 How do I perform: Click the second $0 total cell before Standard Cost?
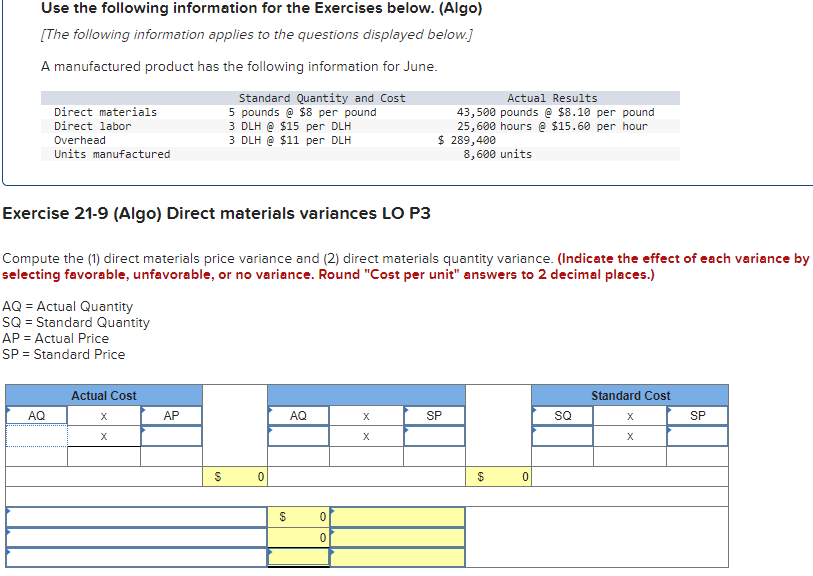500,477
